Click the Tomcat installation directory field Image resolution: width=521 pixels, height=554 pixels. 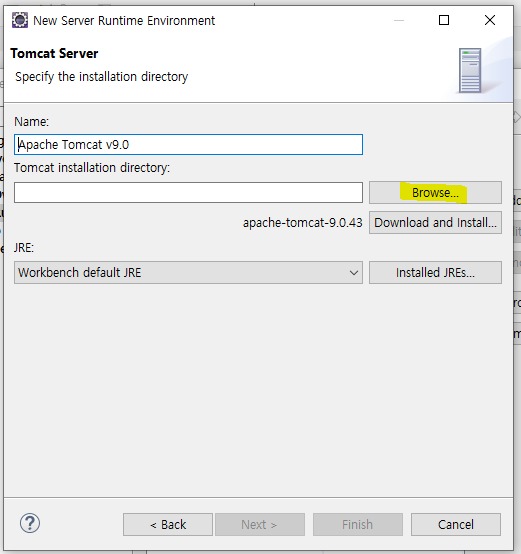click(x=188, y=193)
